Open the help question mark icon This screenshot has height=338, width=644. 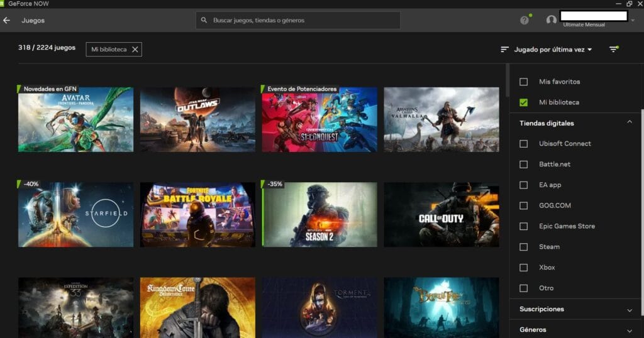[x=525, y=20]
